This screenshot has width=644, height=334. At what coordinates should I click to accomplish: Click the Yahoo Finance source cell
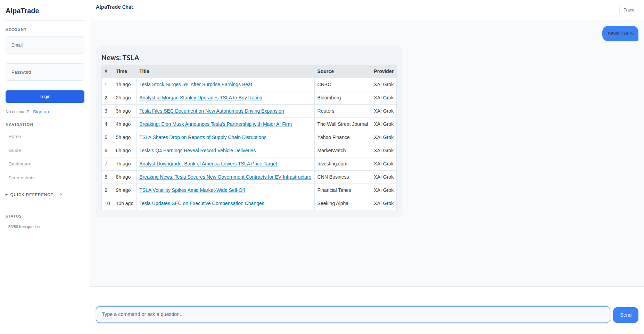pos(342,137)
